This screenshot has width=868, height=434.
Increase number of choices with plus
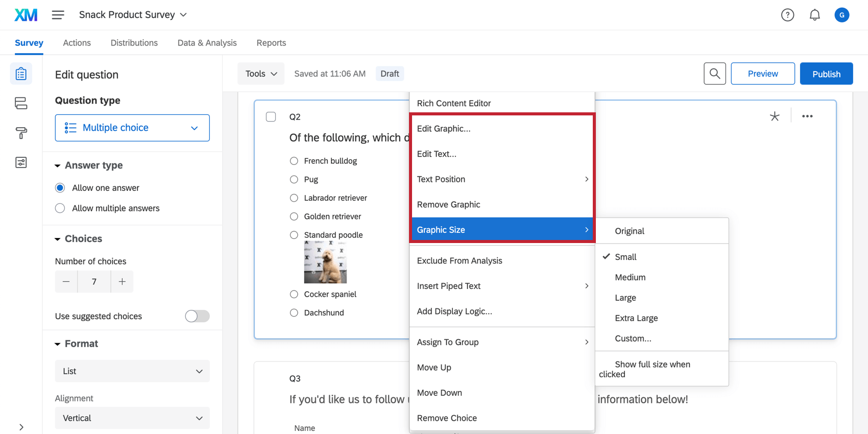(122, 282)
